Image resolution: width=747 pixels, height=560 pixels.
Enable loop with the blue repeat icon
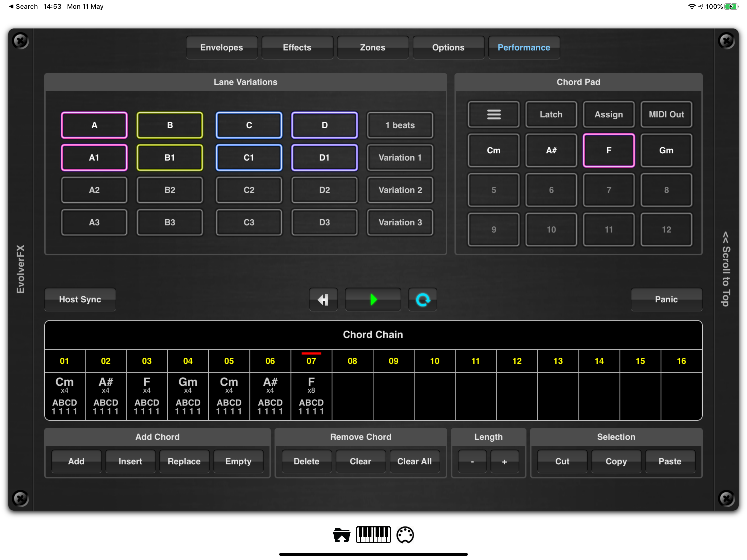422,299
